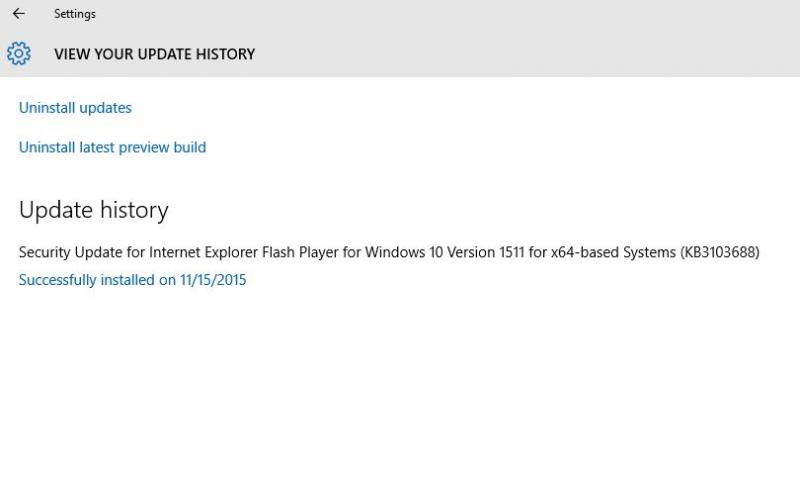This screenshot has height=480, width=800.
Task: Go back using the back arrow
Action: pos(18,14)
